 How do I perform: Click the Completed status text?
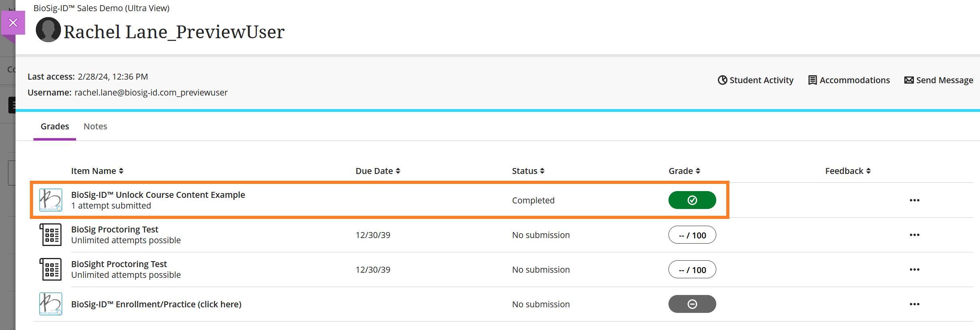click(533, 200)
